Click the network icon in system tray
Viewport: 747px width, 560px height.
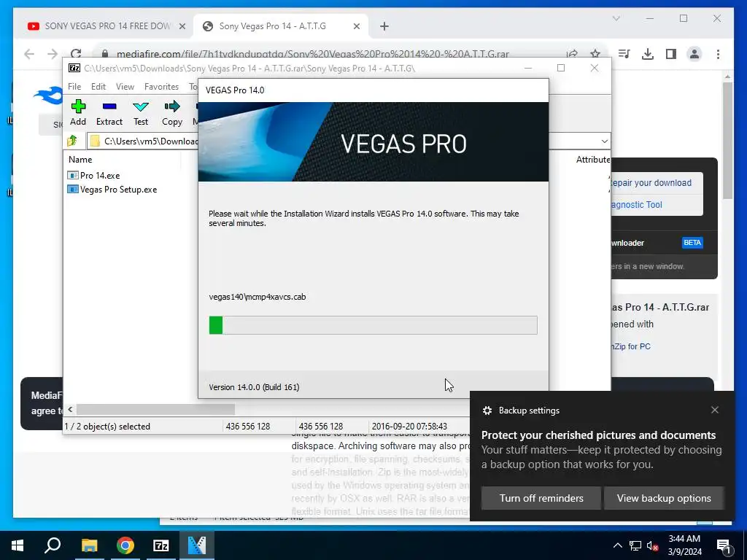coord(635,545)
